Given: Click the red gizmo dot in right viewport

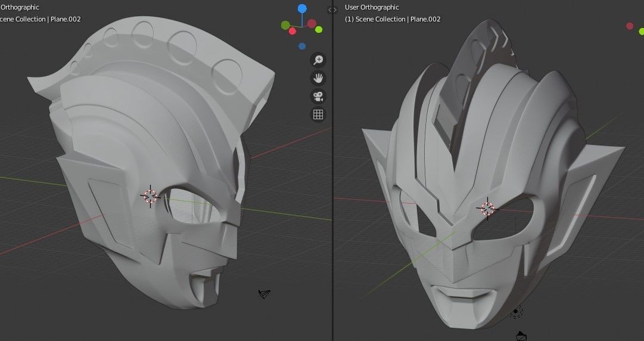Looking at the screenshot, I should pyautogui.click(x=630, y=26).
